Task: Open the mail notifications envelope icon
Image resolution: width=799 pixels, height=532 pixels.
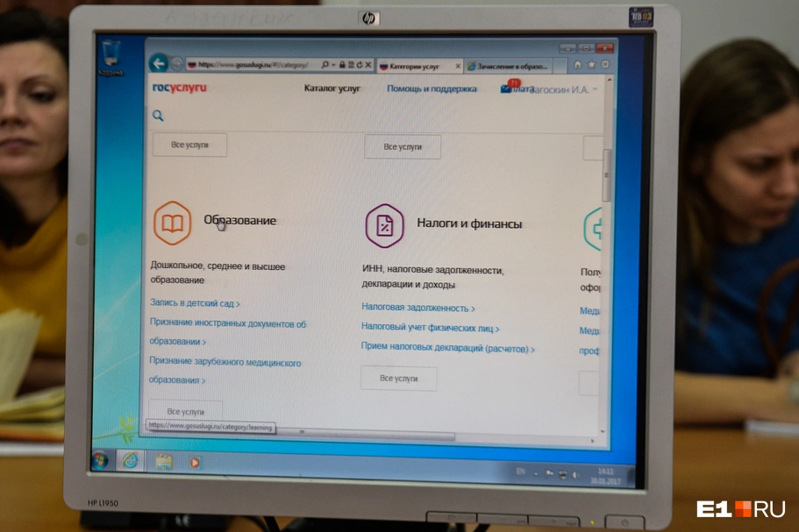Action: (505, 89)
